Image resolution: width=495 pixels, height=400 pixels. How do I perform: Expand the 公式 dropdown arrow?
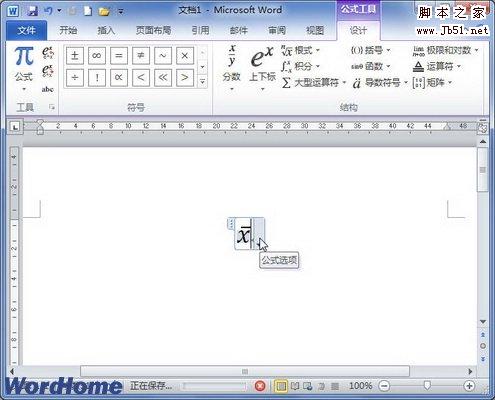(24, 89)
